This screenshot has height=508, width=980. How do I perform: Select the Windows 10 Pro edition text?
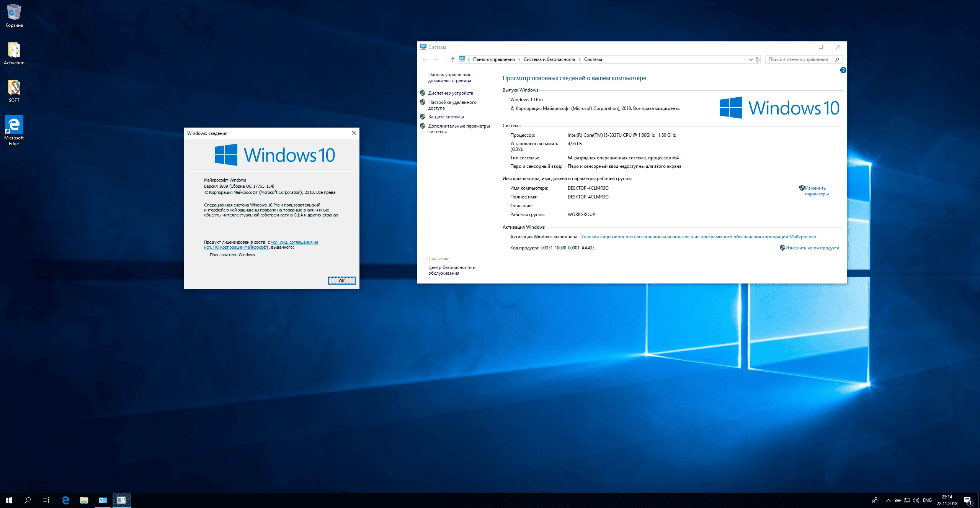click(526, 100)
